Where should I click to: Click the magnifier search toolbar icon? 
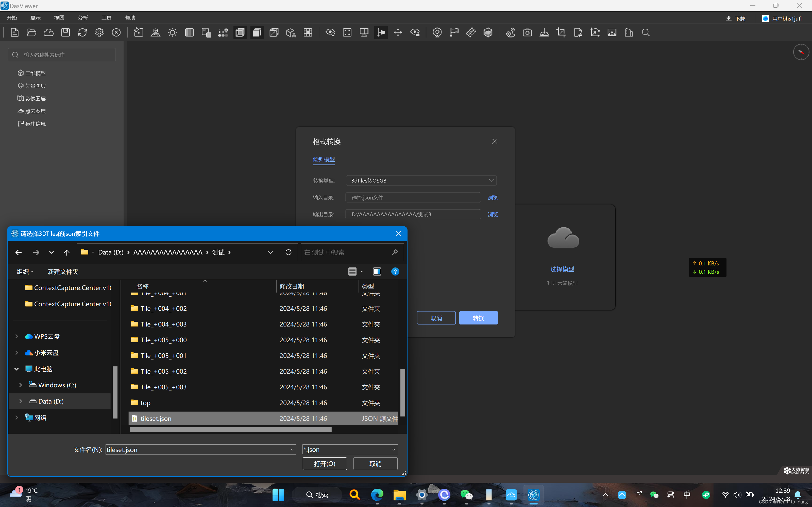click(646, 32)
